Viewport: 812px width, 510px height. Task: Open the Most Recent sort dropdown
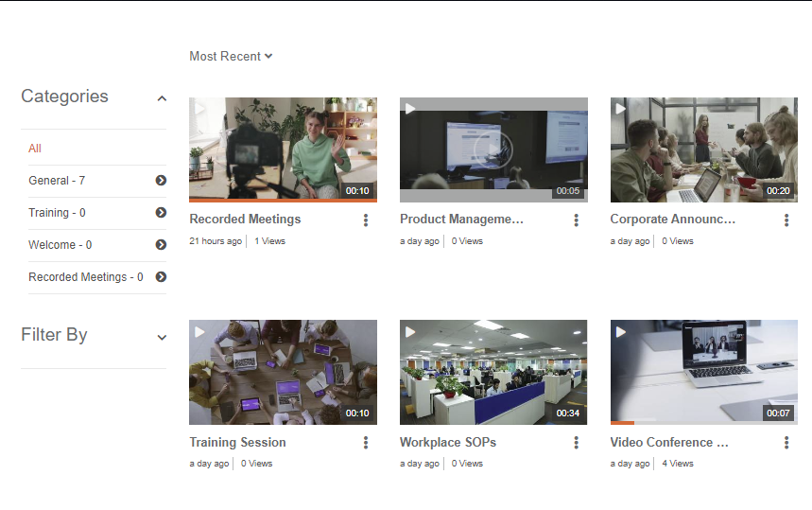[x=231, y=57]
